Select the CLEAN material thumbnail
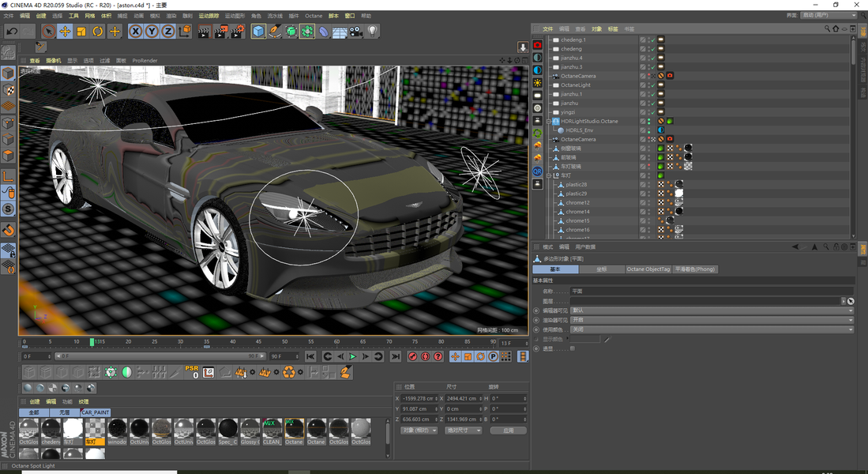 pyautogui.click(x=272, y=432)
